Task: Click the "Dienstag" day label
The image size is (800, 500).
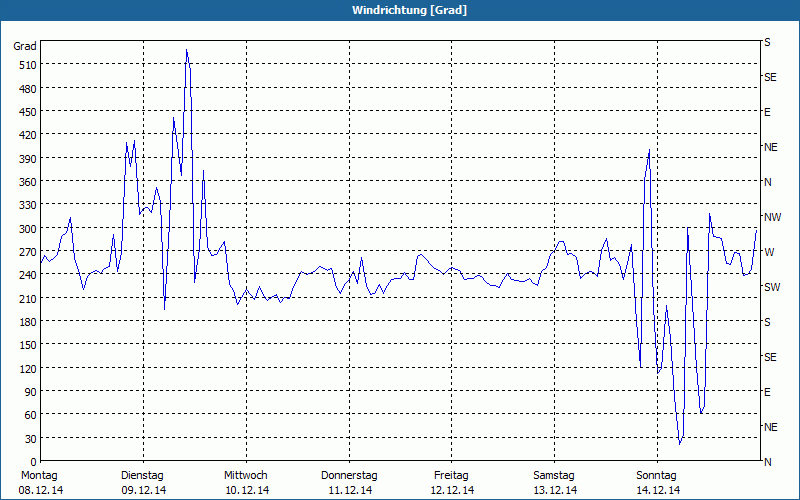Action: [142, 476]
